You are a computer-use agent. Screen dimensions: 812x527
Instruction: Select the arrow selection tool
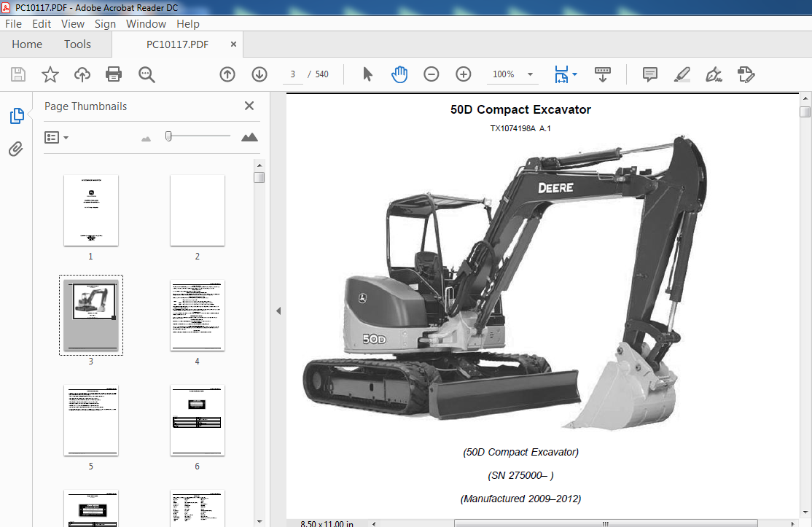(367, 74)
